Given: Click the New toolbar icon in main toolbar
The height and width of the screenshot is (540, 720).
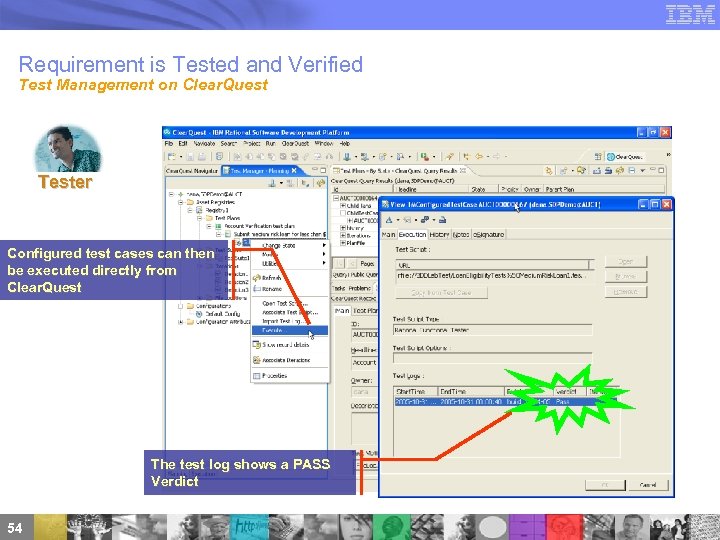Looking at the screenshot, I should click(x=172, y=157).
